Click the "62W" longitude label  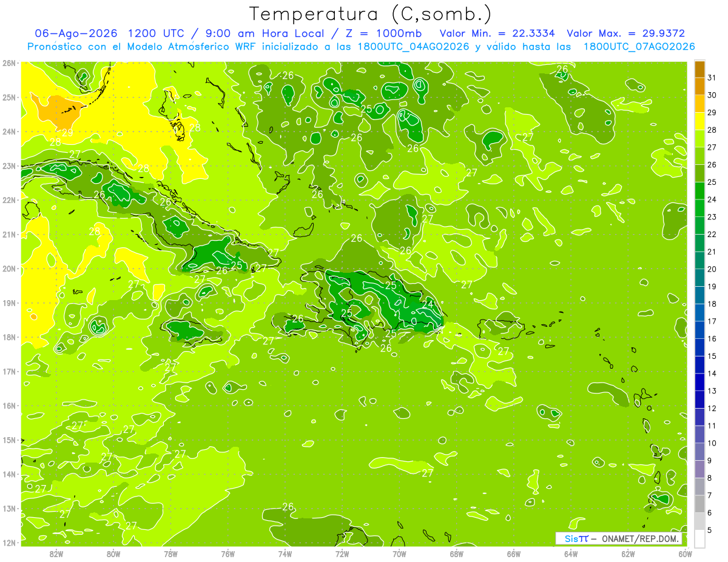coord(628,554)
